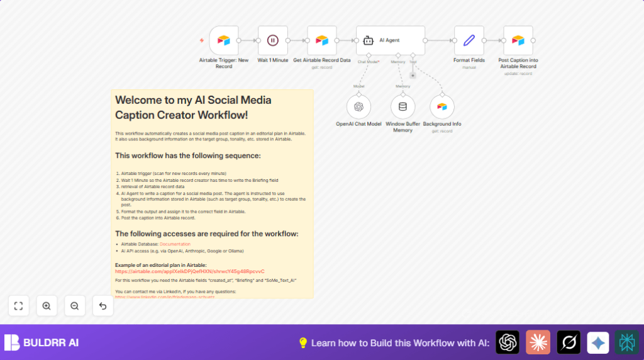Select the Wait 1 Minute node
The width and height of the screenshot is (644, 360).
coord(273,40)
